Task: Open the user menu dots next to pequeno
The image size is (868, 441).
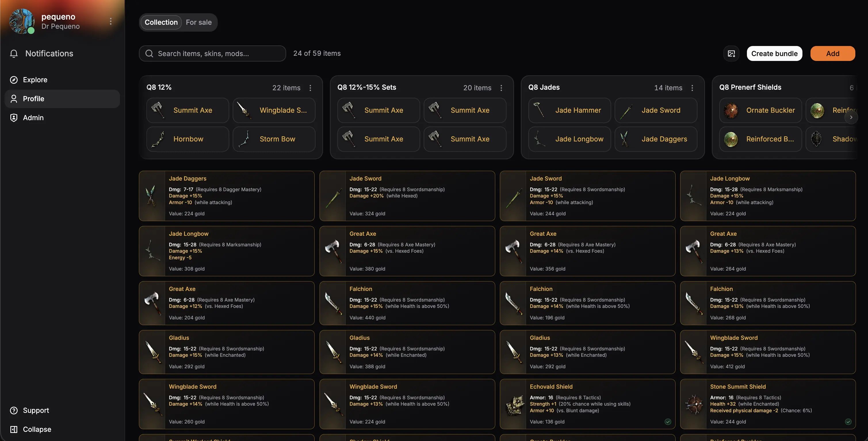Action: click(110, 21)
